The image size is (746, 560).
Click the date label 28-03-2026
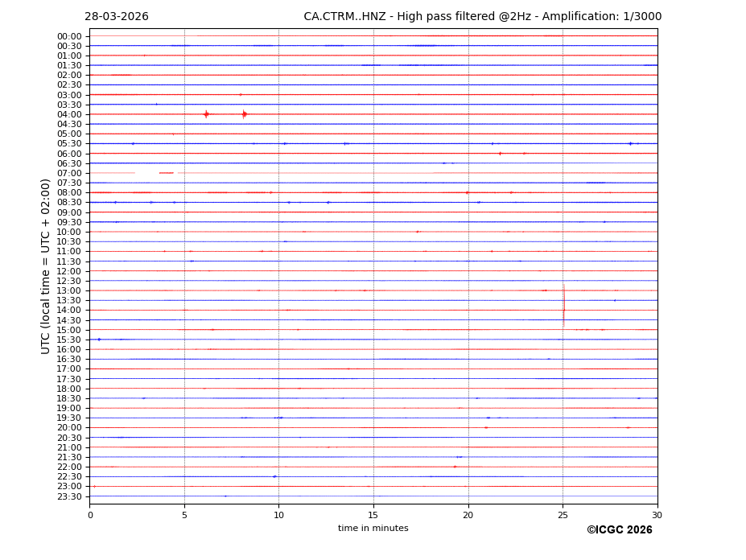point(117,17)
